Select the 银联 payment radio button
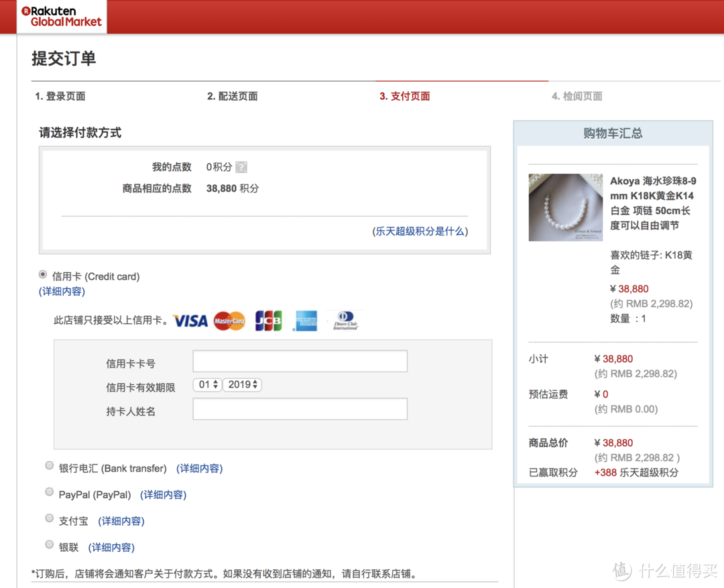 click(50, 544)
